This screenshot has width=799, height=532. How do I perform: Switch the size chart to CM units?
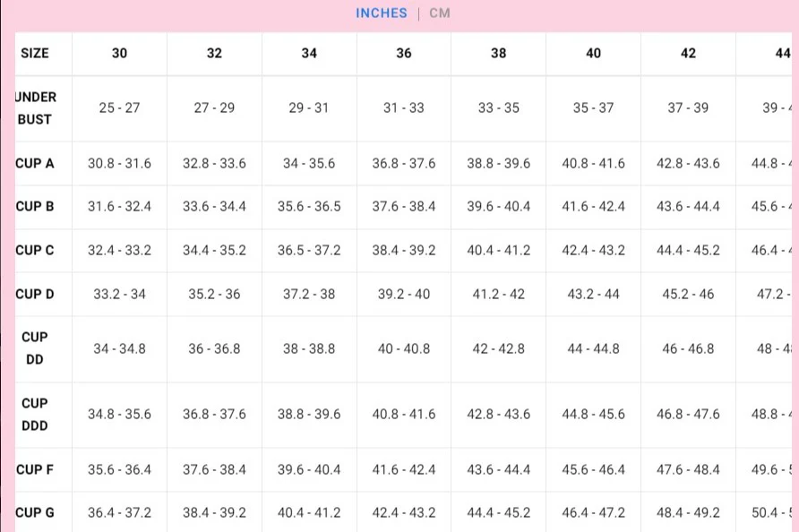[x=439, y=13]
